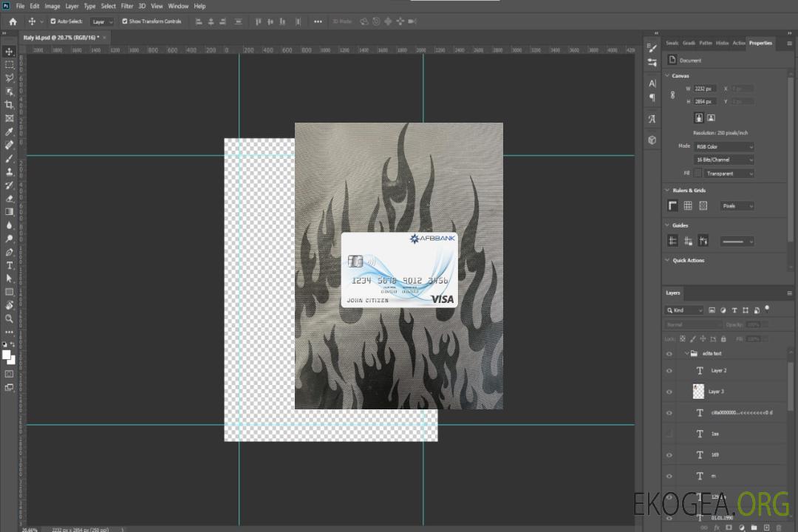This screenshot has height=532, width=798.
Task: Select the Eyedropper tool
Action: click(10, 132)
